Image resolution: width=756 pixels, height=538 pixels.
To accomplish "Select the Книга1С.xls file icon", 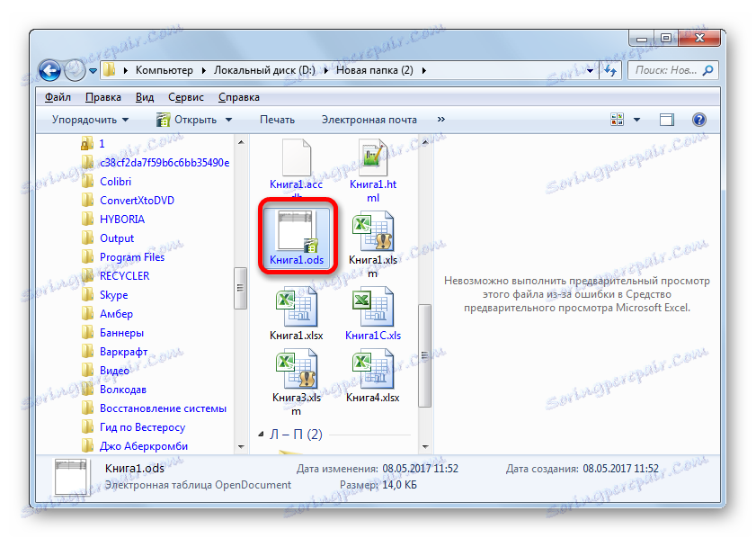I will [373, 307].
